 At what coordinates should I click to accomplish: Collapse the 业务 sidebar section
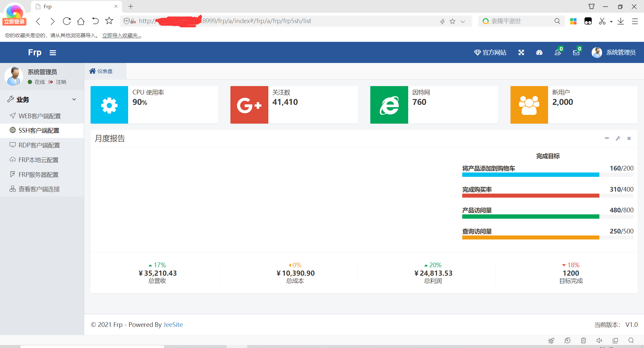coord(74,99)
